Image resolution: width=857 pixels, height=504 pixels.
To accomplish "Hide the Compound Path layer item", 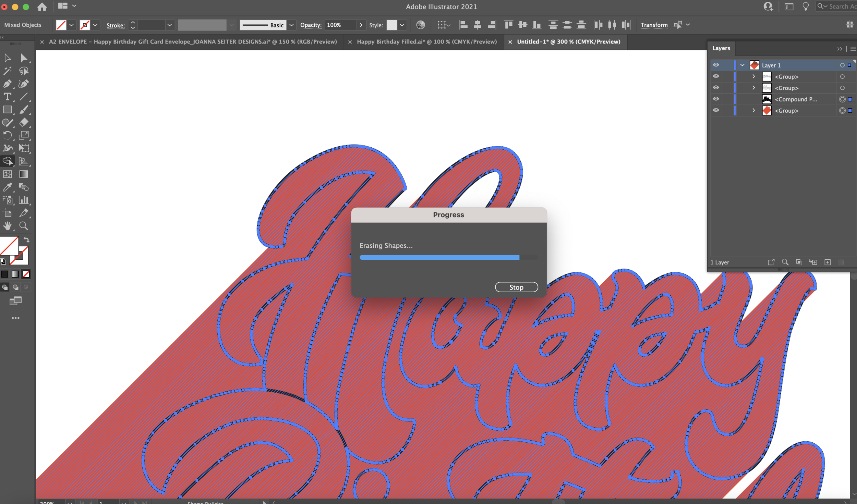I will [x=716, y=99].
